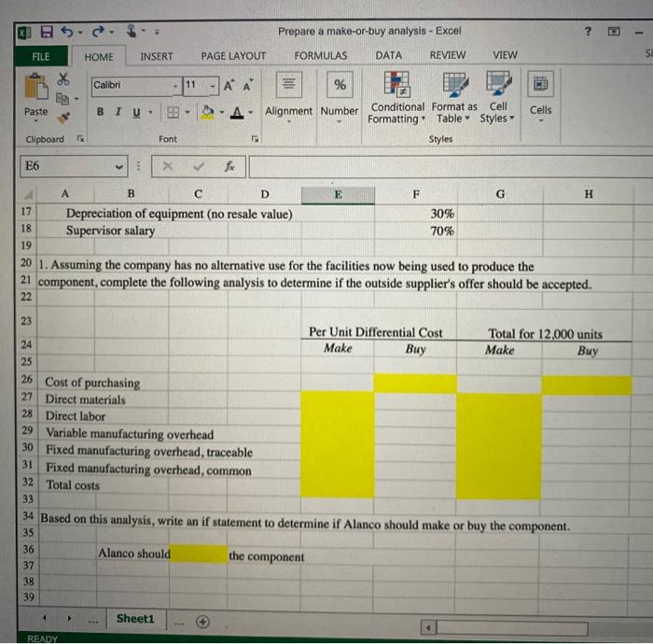Open the Cells group icon

pos(540,84)
